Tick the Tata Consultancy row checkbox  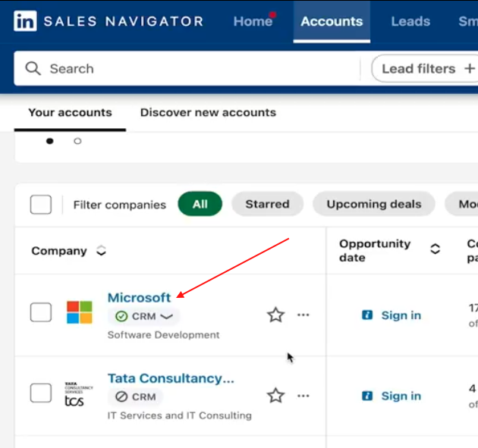pos(41,393)
